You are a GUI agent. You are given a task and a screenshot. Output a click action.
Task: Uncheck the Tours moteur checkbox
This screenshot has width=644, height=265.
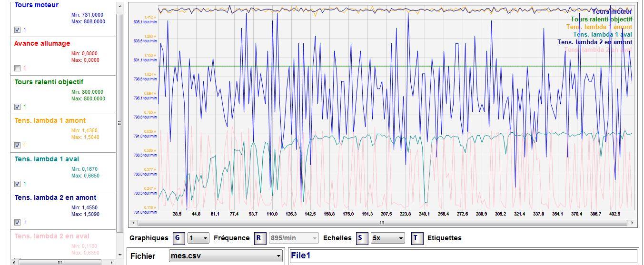click(x=18, y=29)
